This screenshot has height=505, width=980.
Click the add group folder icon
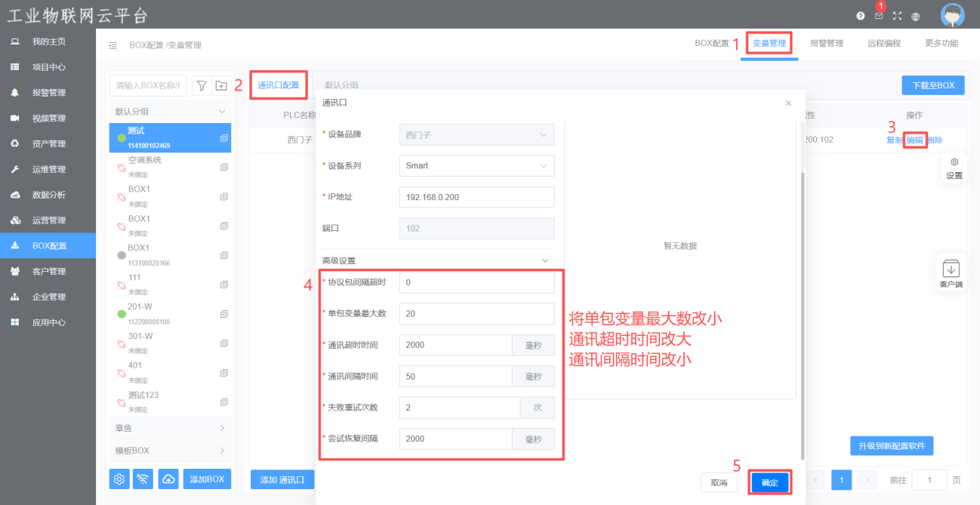point(221,86)
